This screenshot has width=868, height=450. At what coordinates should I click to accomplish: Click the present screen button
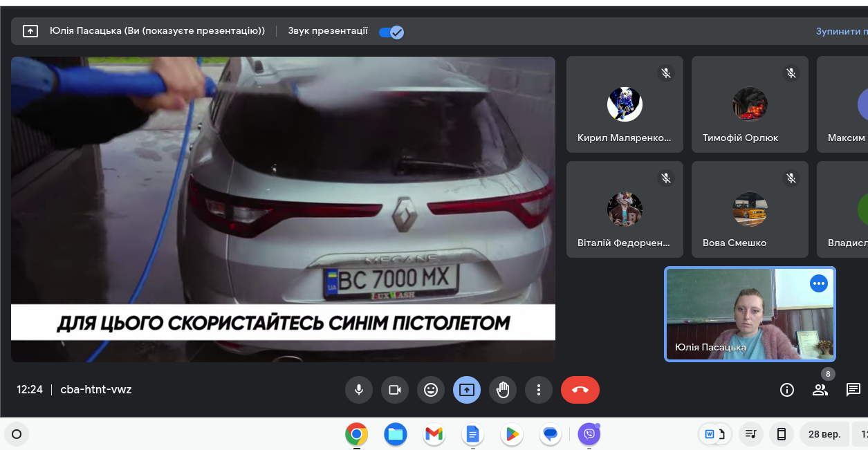[466, 390]
